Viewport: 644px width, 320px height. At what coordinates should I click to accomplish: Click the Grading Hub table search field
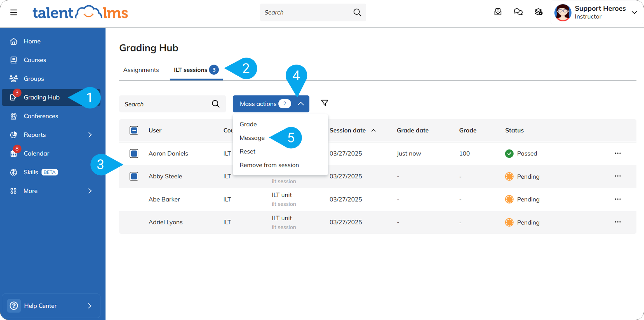(172, 104)
